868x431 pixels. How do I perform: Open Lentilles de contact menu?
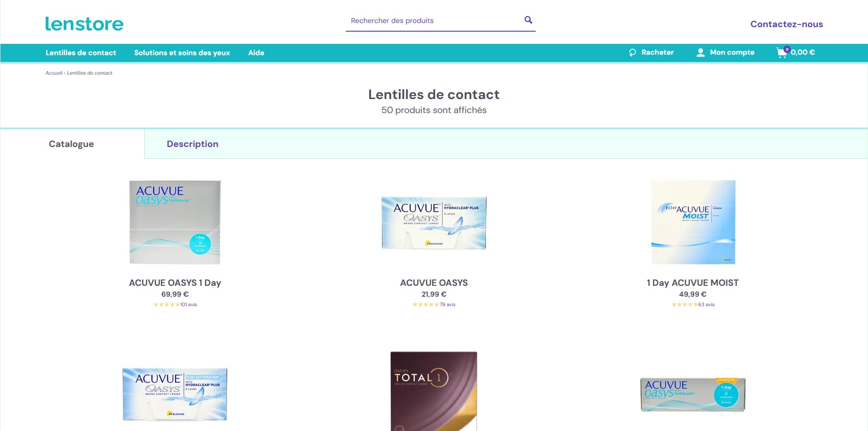(81, 52)
